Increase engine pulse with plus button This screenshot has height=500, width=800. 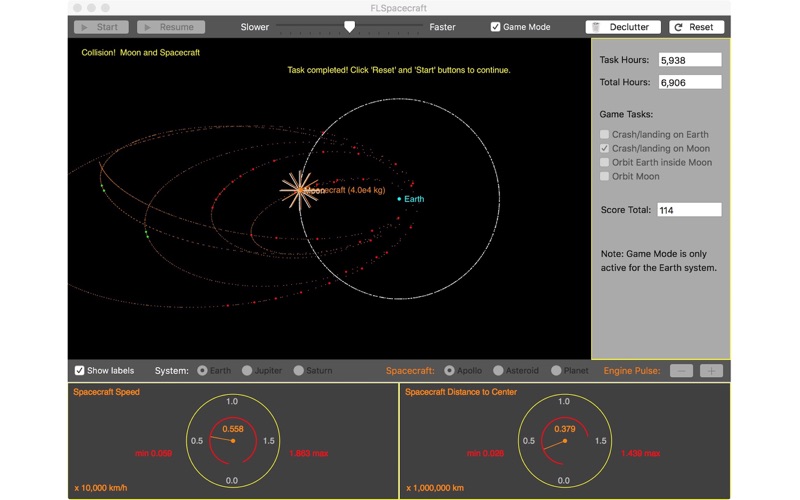click(x=711, y=371)
